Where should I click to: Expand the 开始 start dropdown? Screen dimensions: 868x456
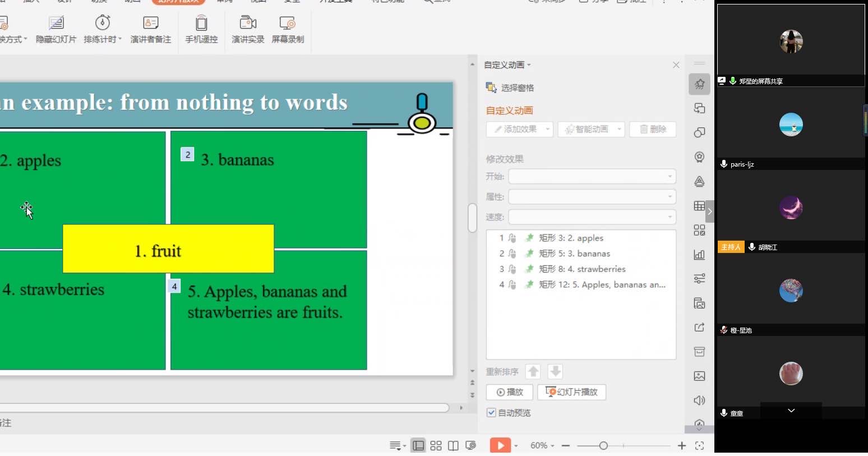592,177
